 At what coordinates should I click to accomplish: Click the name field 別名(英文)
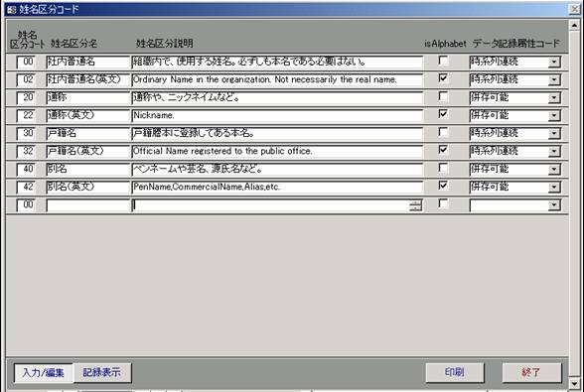pos(87,187)
